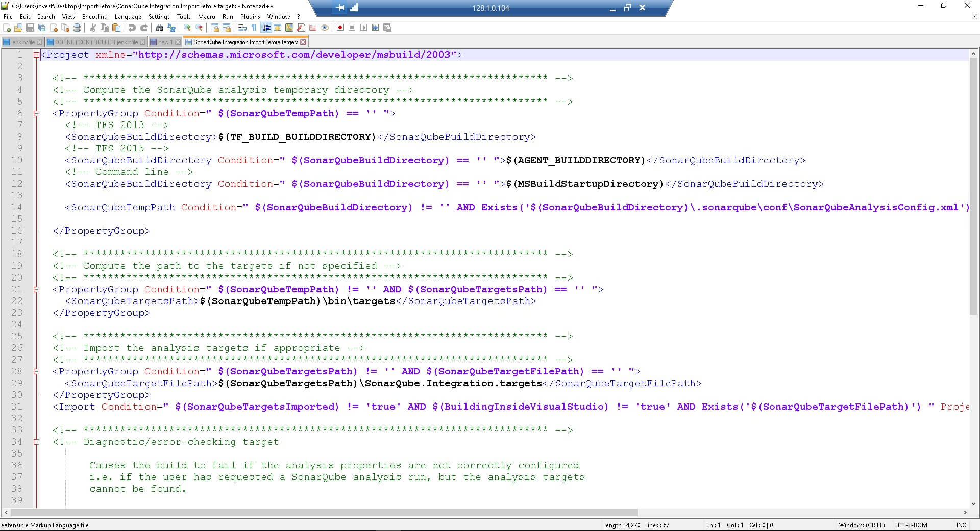Cut the selected text
Viewport: 980px width, 531px height.
pyautogui.click(x=93, y=28)
